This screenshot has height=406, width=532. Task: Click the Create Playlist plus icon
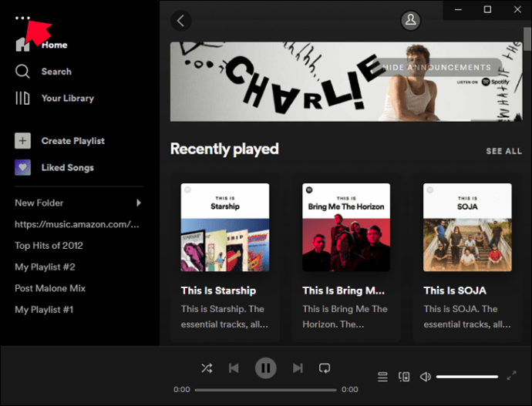22,141
